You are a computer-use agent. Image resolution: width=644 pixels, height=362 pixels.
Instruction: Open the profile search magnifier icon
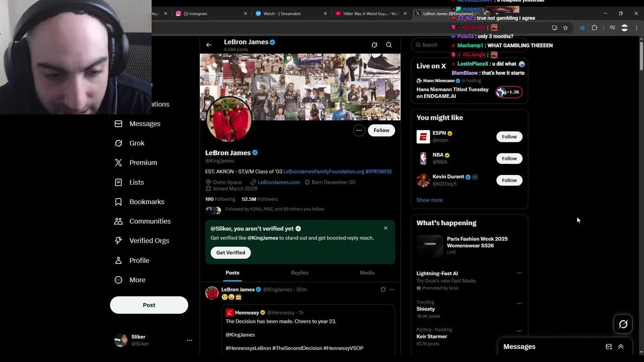coord(389,45)
